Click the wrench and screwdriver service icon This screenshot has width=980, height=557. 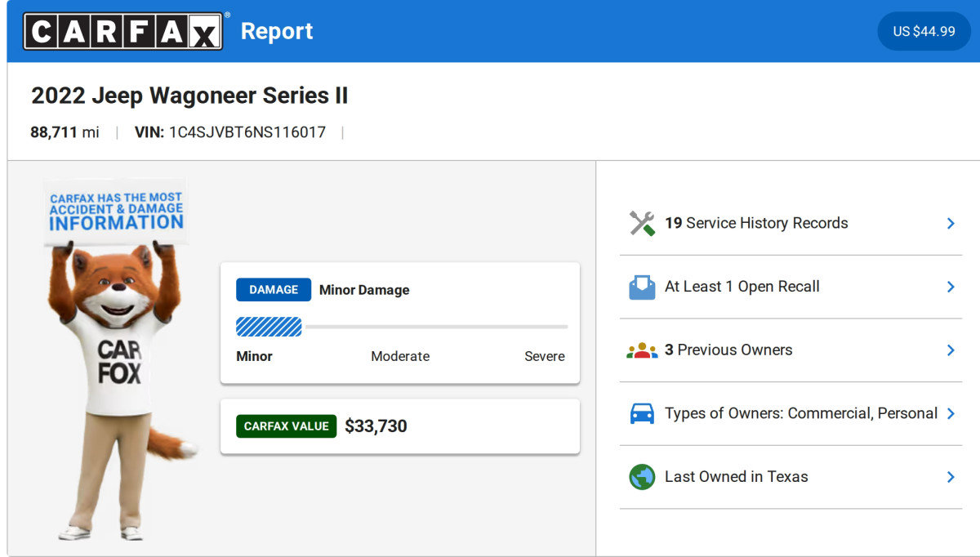[x=642, y=223]
